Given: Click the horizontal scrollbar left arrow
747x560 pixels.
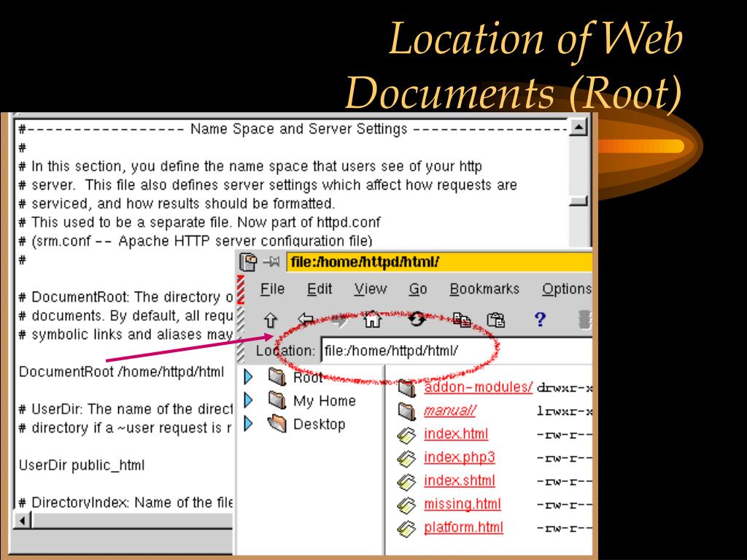Looking at the screenshot, I should pos(23,520).
